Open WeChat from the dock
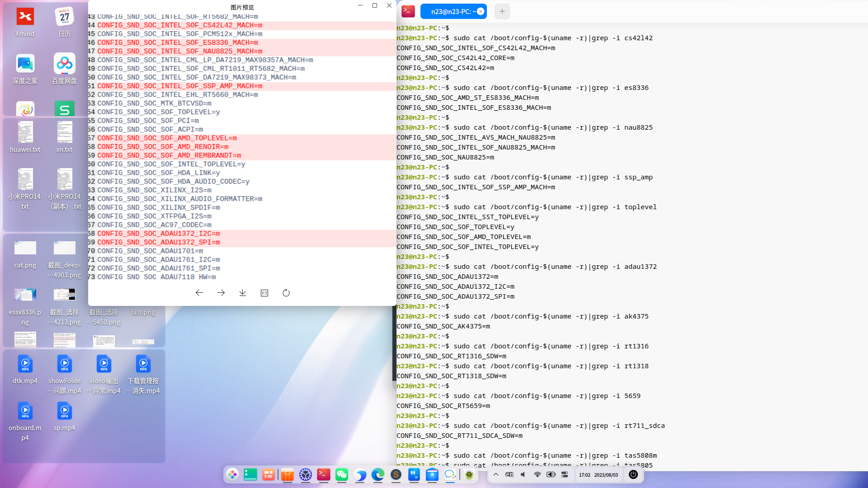Viewport: 868px width, 488px height. point(342,475)
